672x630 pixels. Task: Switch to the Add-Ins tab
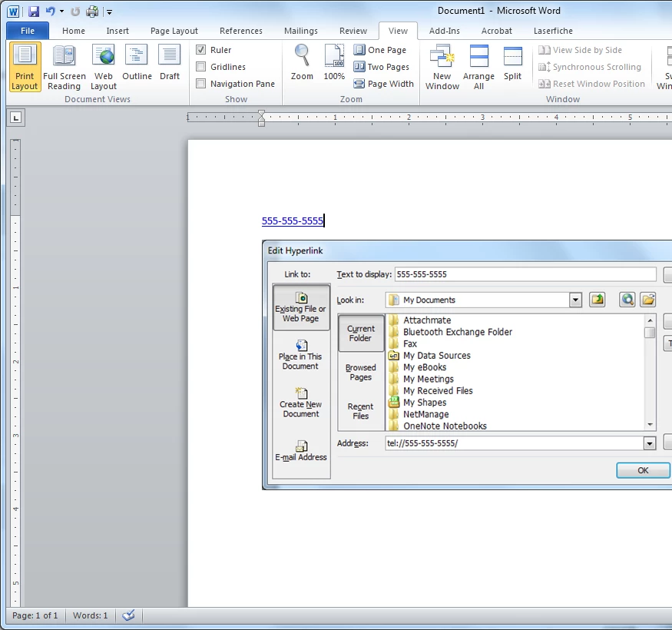point(445,31)
